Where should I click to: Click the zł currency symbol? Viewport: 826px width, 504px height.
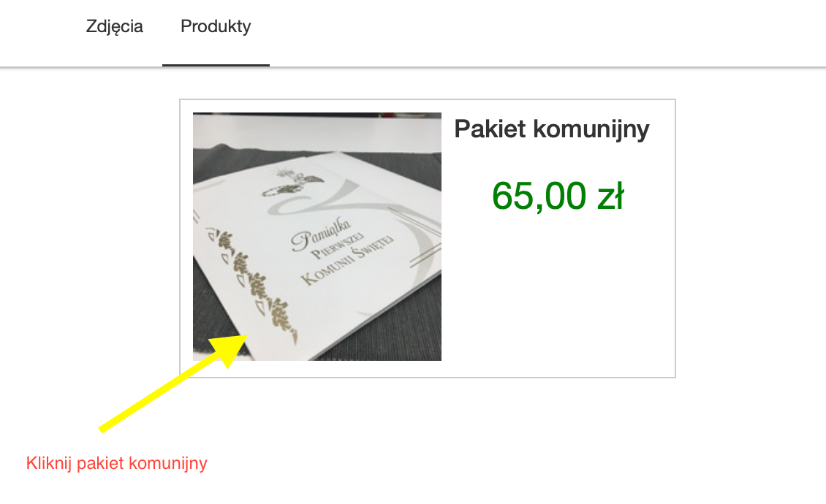610,196
